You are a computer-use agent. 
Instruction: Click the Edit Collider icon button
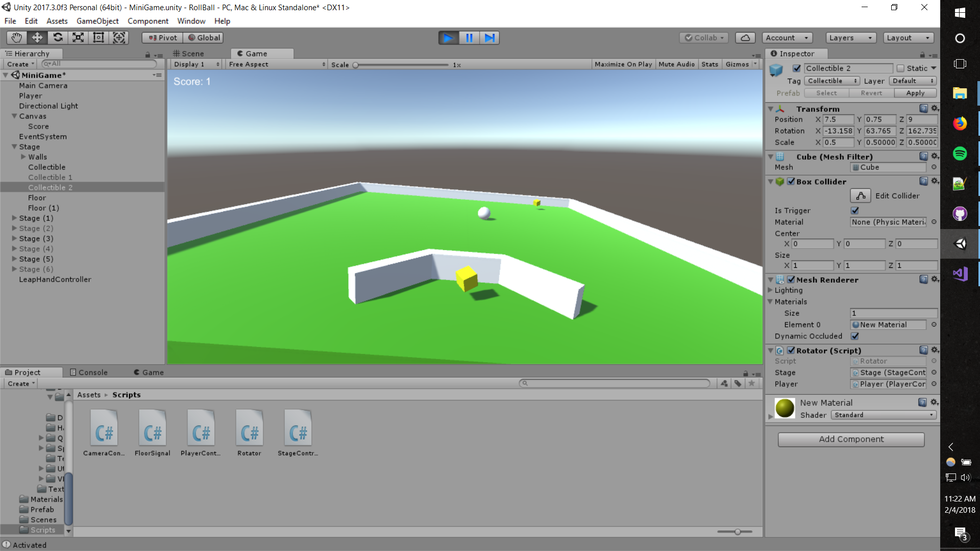[x=861, y=196]
